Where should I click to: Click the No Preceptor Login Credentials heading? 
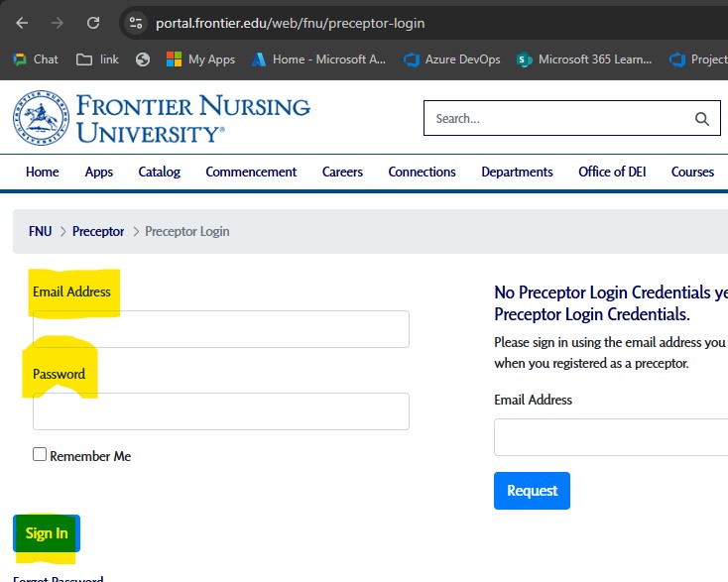coord(611,303)
